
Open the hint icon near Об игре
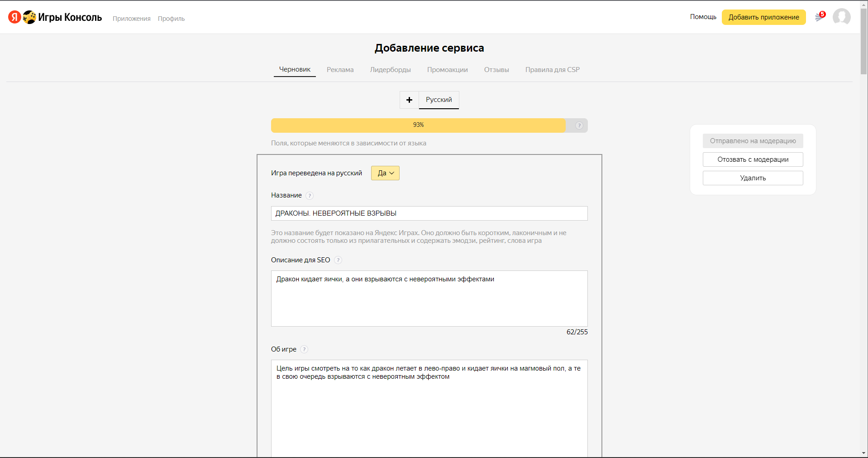point(304,349)
